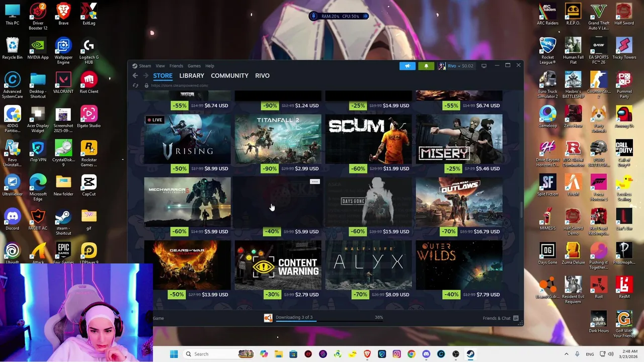
Task: Open the Split Fiction desktop shortcut
Action: tap(547, 185)
